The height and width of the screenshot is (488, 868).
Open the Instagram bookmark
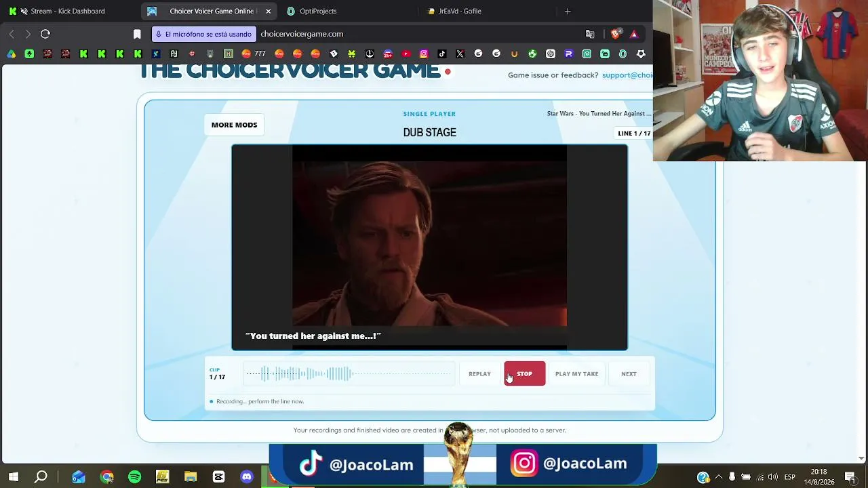(424, 54)
